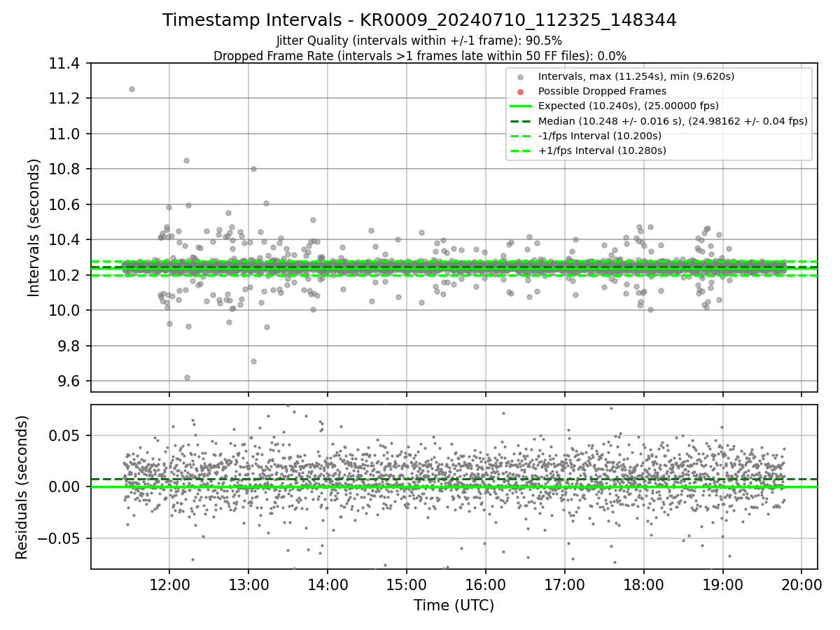The image size is (840, 630).
Task: Click the outlier point at 10.8 seconds near 13:00
Action: (253, 169)
